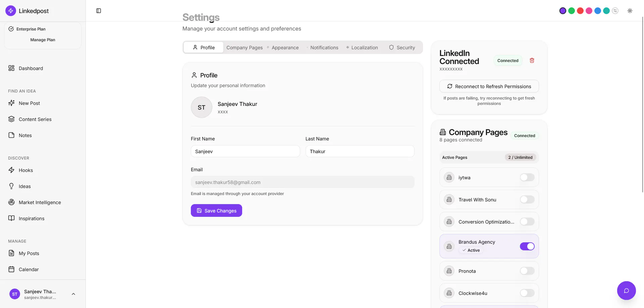Click the disabled Email field
The image size is (644, 308).
click(303, 182)
